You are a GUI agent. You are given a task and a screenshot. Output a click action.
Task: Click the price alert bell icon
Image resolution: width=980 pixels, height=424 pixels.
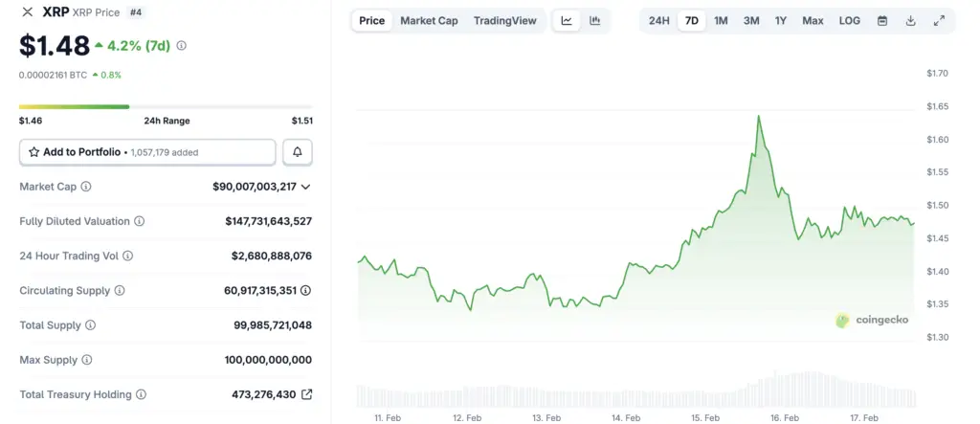pyautogui.click(x=298, y=152)
